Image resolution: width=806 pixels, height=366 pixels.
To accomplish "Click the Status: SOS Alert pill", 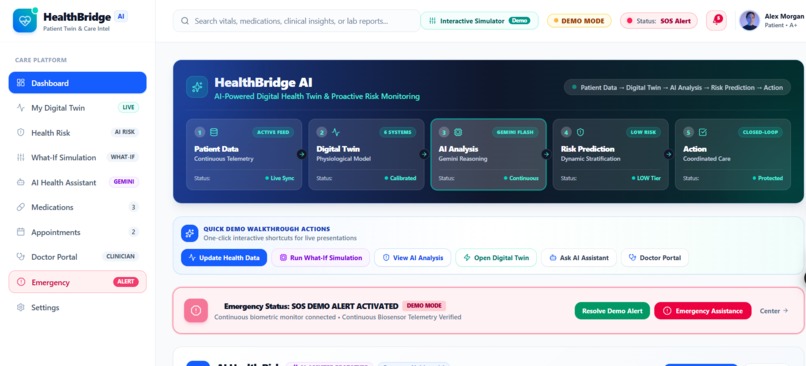I will (x=658, y=21).
